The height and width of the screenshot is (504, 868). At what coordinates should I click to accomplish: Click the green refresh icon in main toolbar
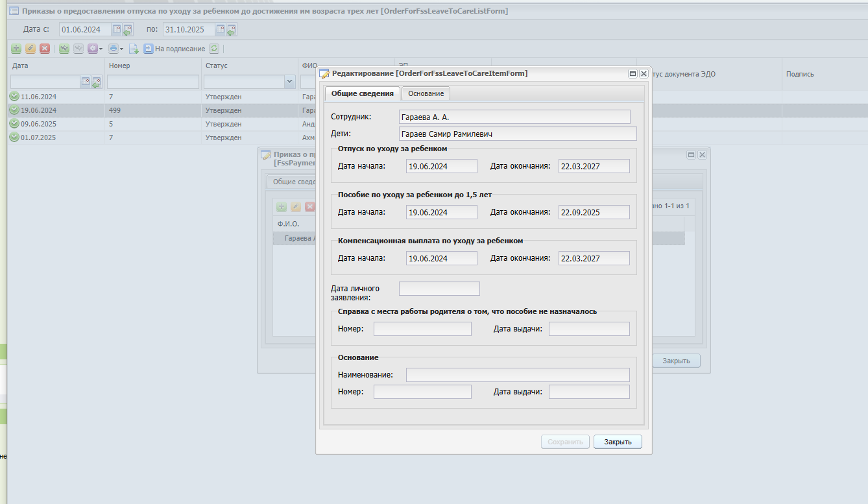214,49
